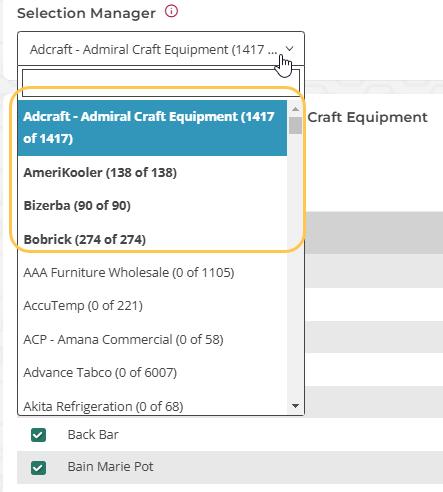Click the list scrollbar down arrow
443x492 pixels.
pyautogui.click(x=295, y=406)
